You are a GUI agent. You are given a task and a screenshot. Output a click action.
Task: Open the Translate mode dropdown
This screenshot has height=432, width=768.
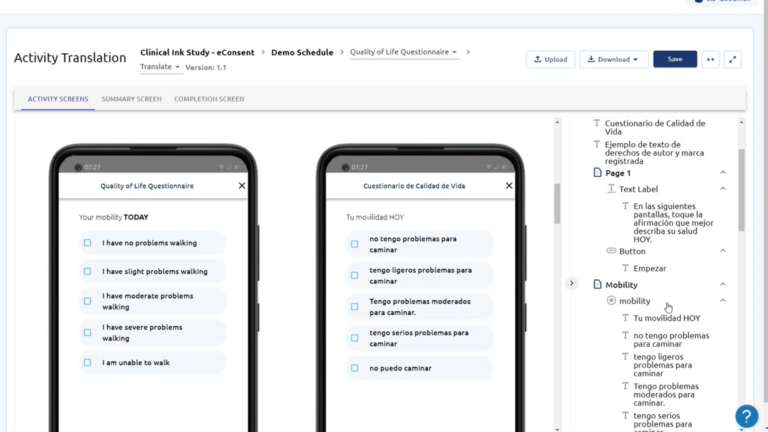[x=160, y=67]
